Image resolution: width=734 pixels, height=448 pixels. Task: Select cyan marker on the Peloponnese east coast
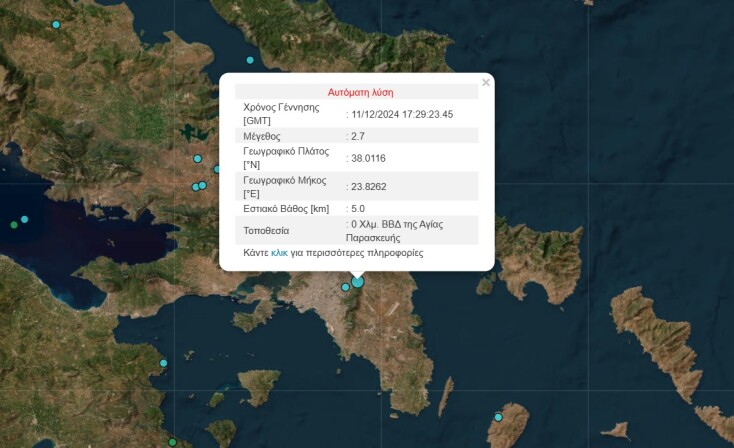tap(163, 363)
